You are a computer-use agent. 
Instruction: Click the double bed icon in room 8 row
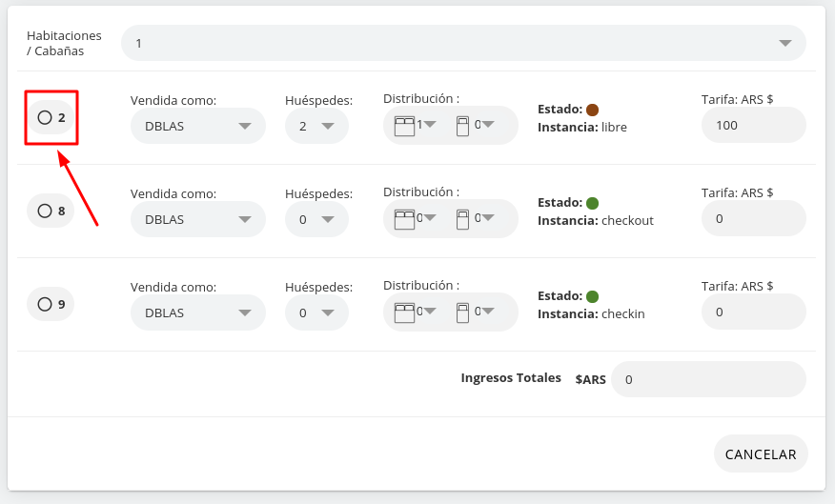[405, 219]
